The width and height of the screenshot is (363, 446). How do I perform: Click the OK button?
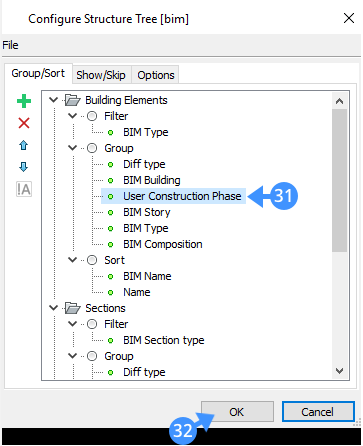237,412
